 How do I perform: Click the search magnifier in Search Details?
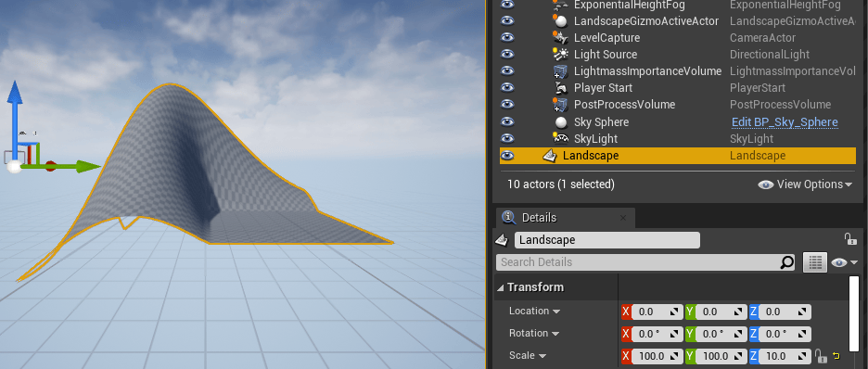coord(786,262)
